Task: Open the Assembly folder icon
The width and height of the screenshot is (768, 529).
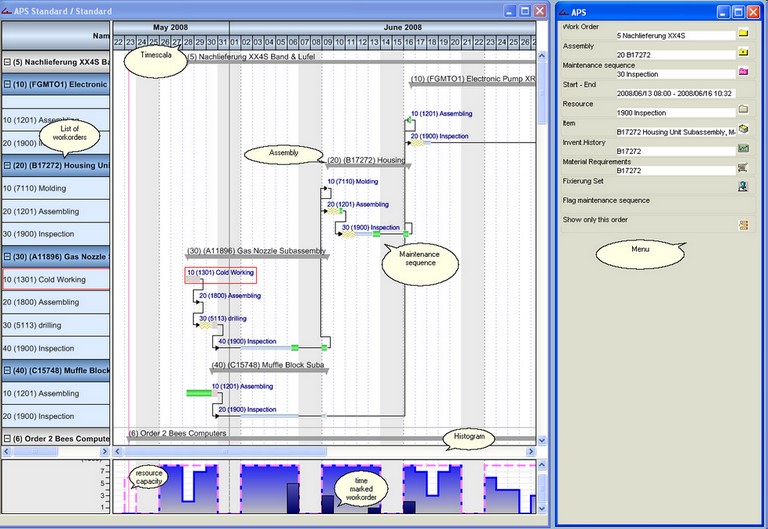Action: (x=743, y=52)
